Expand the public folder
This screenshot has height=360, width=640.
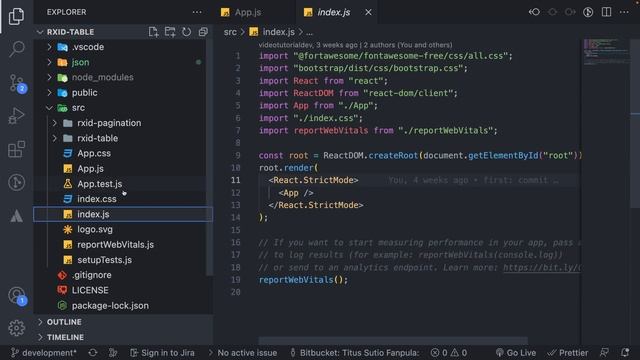pyautogui.click(x=50, y=93)
